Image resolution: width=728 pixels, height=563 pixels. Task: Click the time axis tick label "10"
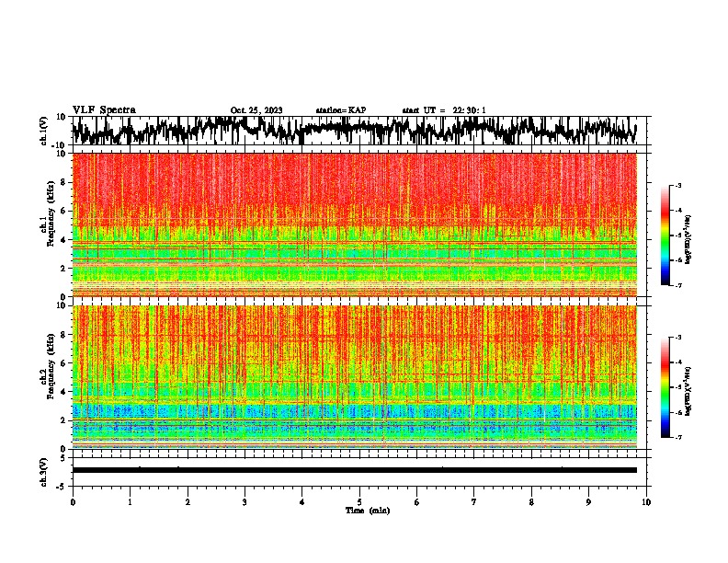(646, 502)
